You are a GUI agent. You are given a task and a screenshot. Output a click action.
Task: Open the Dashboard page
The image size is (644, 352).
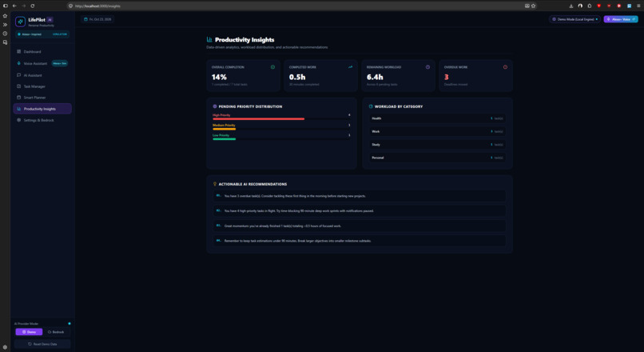tap(42, 52)
